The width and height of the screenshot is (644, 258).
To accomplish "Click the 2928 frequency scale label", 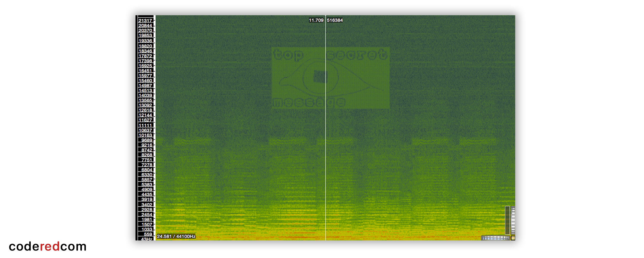I will click(x=147, y=209).
